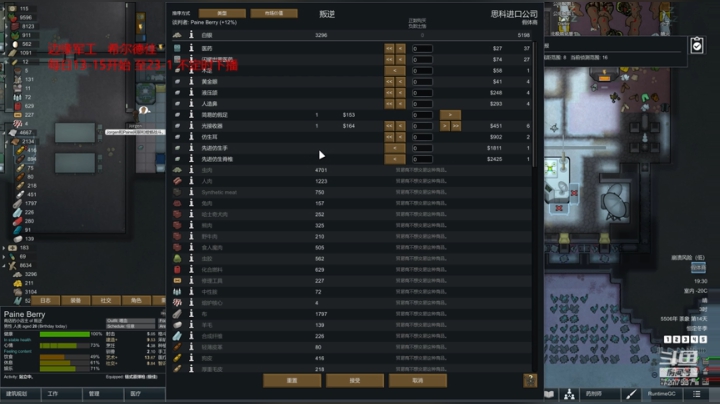This screenshot has width=720, height=404.
Task: Open the main menu list icon
Action: click(x=697, y=394)
